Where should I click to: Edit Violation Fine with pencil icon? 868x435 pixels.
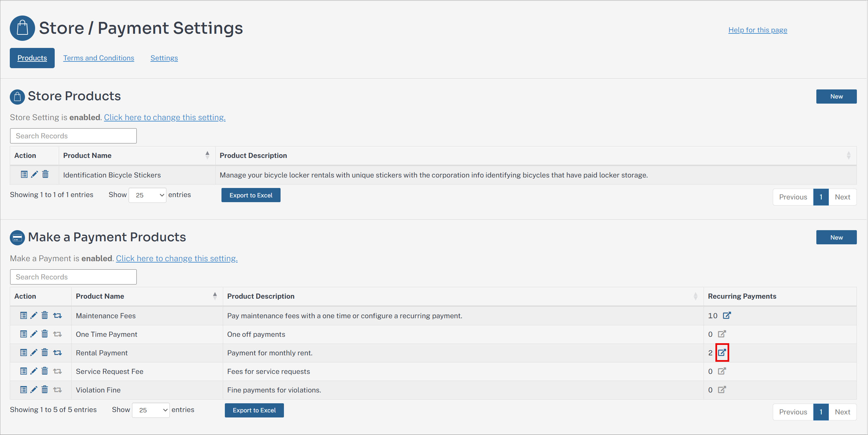tap(34, 390)
